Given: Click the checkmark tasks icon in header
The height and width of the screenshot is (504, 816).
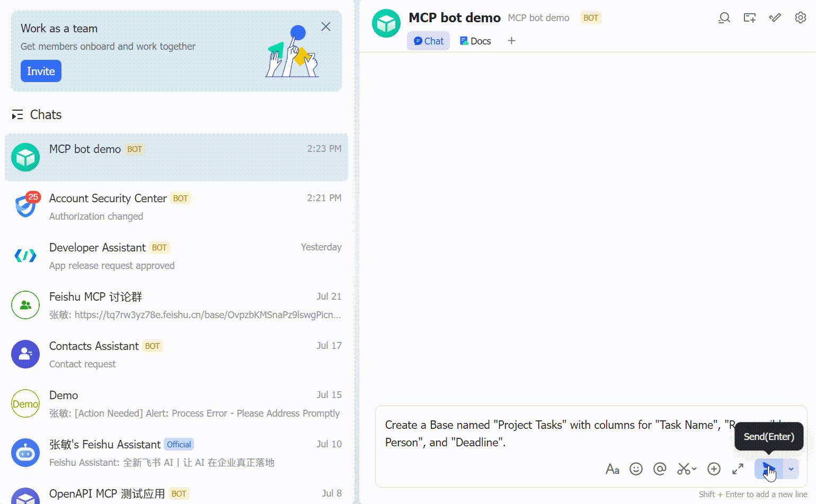Looking at the screenshot, I should click(x=775, y=18).
